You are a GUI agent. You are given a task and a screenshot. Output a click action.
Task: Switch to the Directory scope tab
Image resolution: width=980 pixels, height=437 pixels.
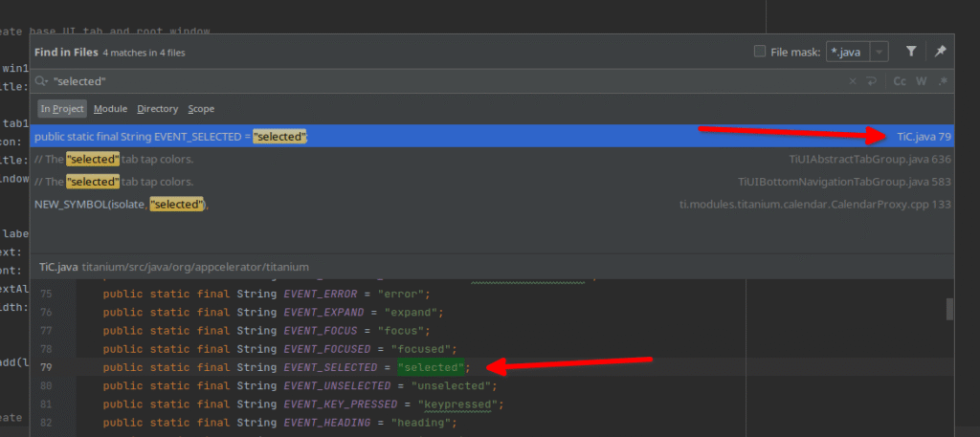[157, 109]
